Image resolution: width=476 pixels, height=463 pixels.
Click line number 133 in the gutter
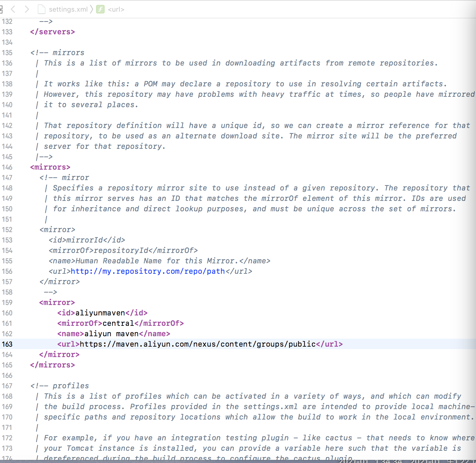(7, 32)
